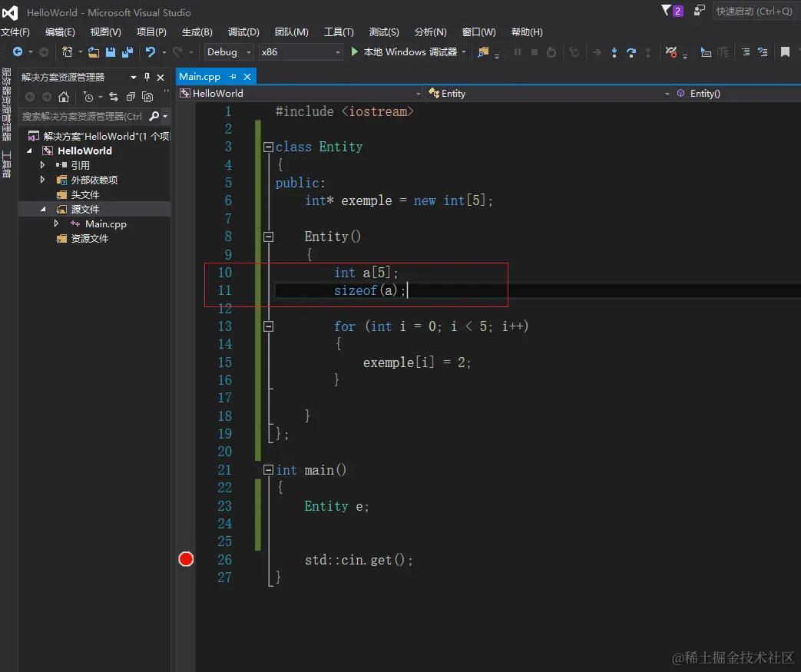The height and width of the screenshot is (672, 801).
Task: Click the Send Feedback person icon
Action: coord(700,10)
